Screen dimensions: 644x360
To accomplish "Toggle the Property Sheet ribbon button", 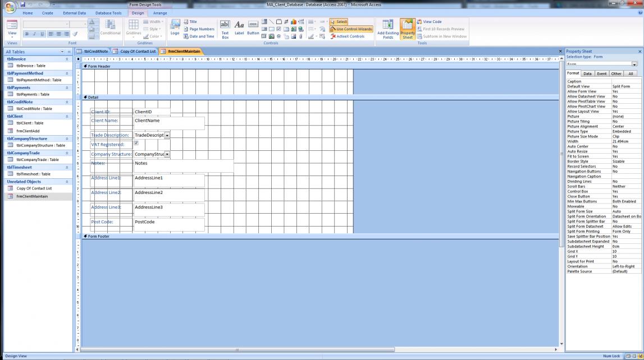I will pyautogui.click(x=408, y=29).
